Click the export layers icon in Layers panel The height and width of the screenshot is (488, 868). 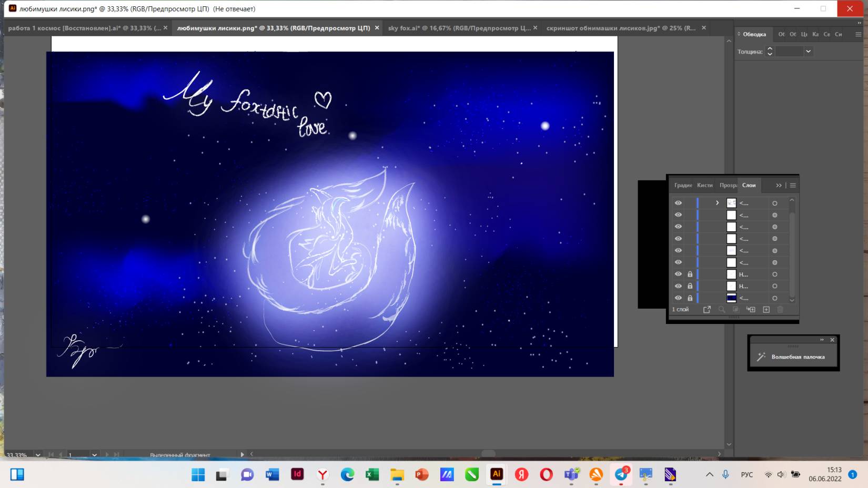tap(707, 310)
